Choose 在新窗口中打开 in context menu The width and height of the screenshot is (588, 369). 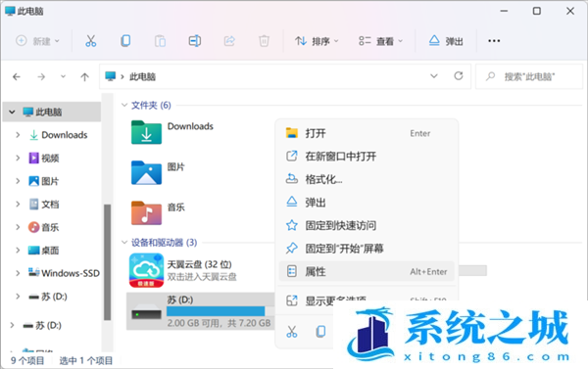pos(367,157)
